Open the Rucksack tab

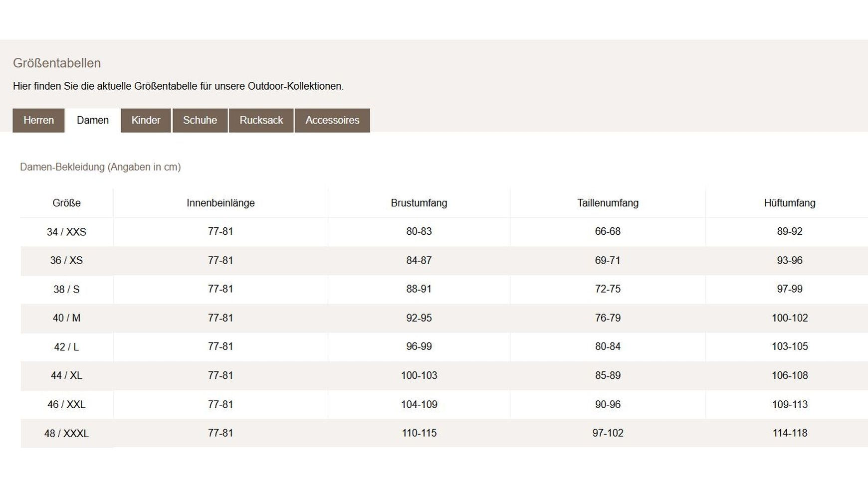261,120
